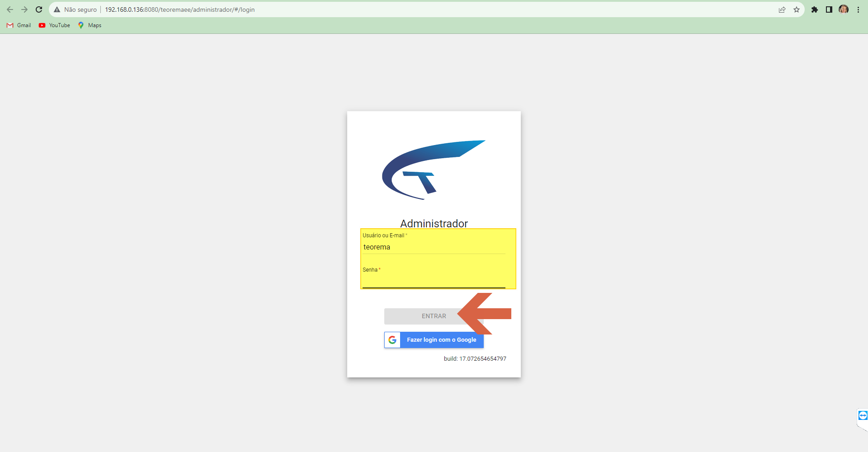Click the Usuário ou E-mail field

434,247
